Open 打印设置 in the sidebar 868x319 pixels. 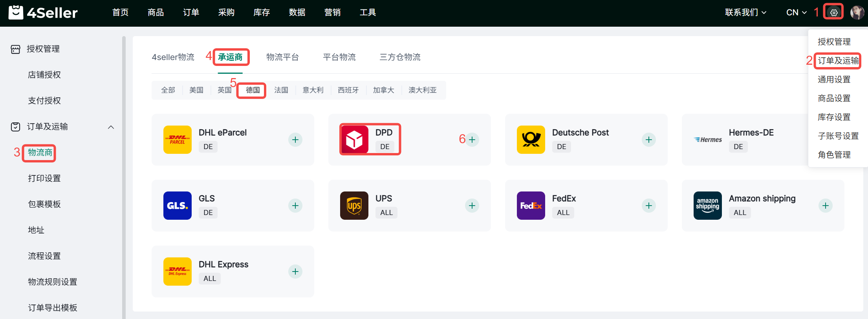pos(44,179)
